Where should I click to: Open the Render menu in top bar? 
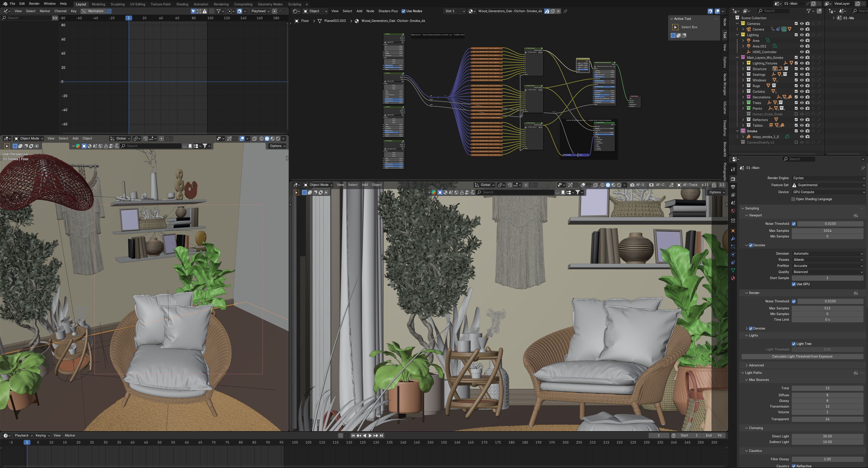tap(34, 4)
